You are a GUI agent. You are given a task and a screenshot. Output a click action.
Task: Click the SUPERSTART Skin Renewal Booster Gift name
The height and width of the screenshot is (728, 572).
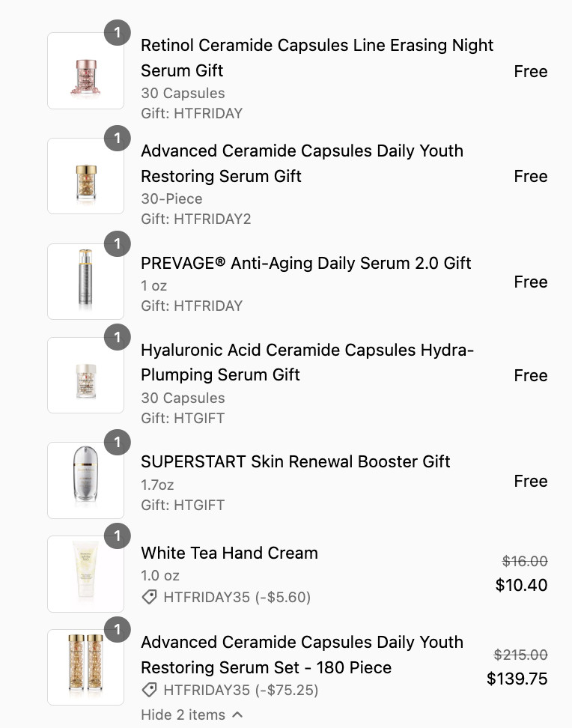click(295, 461)
